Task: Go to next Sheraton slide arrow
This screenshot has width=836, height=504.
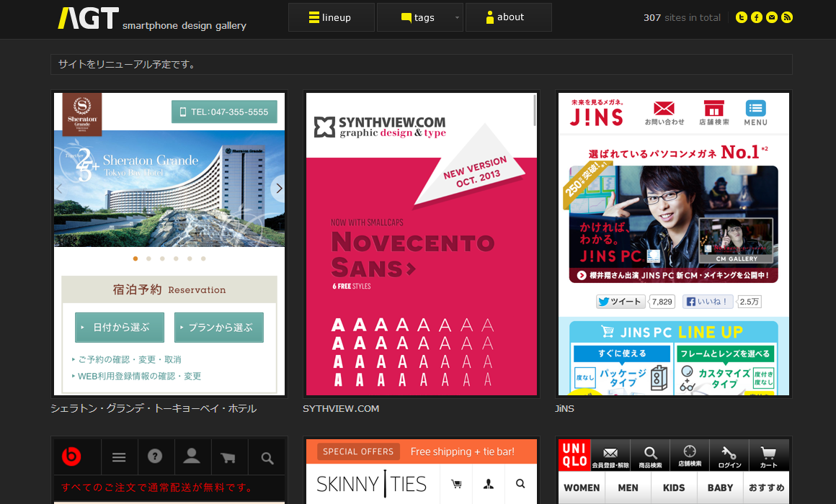Action: [278, 189]
